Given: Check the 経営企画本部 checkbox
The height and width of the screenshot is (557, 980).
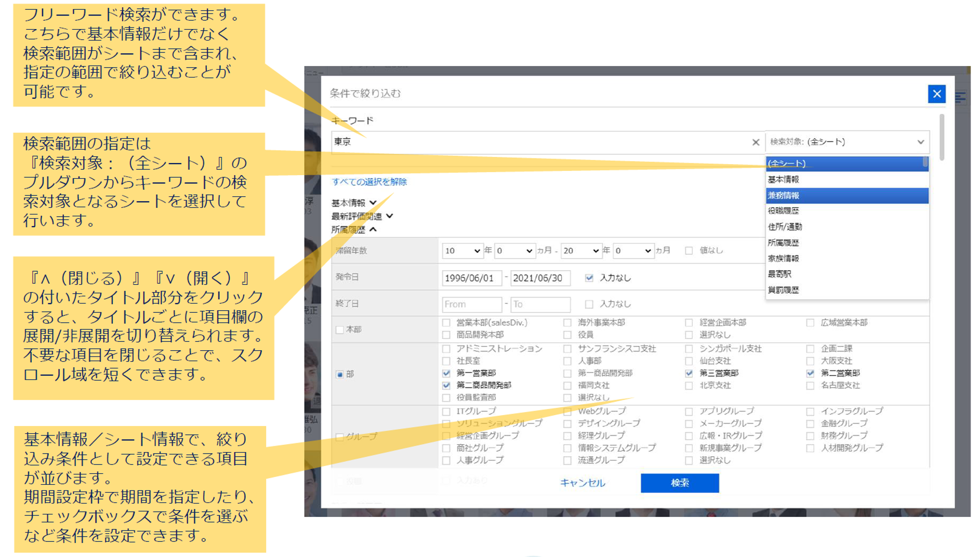Looking at the screenshot, I should [x=689, y=323].
